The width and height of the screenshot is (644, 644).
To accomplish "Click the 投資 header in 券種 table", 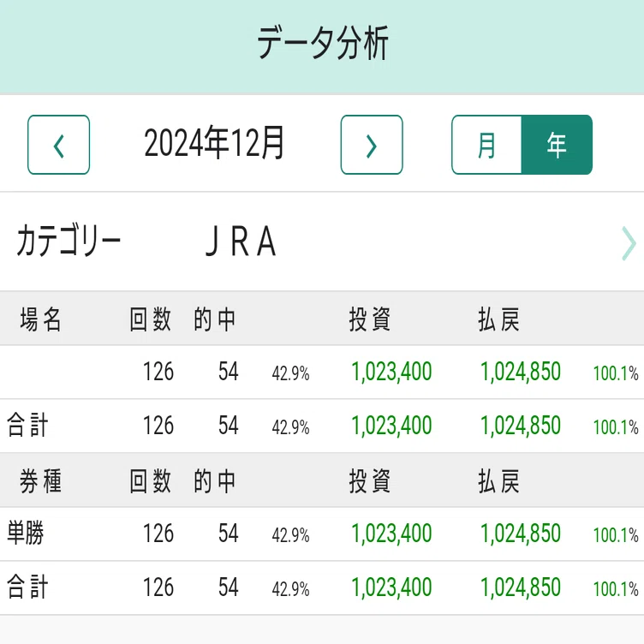I will [x=370, y=481].
